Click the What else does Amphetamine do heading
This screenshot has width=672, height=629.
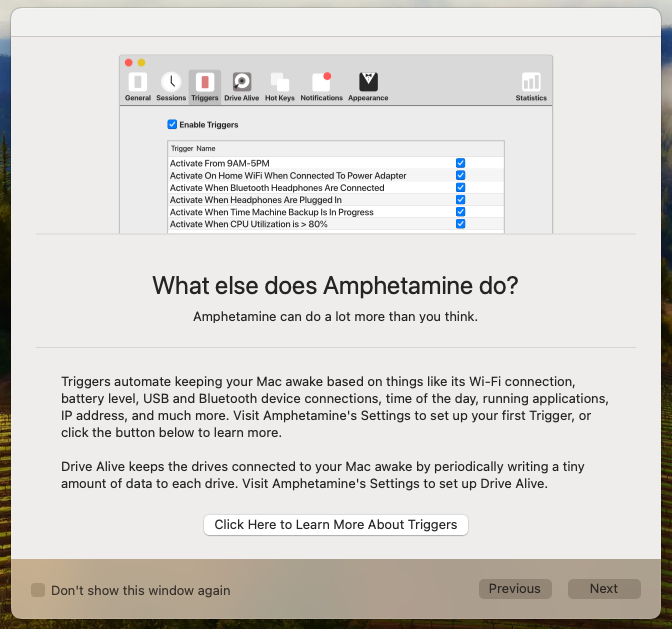coord(336,286)
